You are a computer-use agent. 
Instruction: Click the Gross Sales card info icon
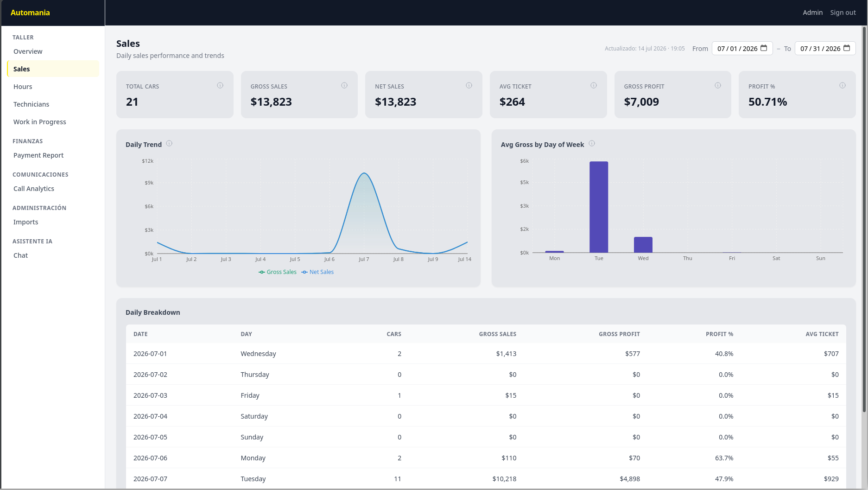(x=344, y=85)
